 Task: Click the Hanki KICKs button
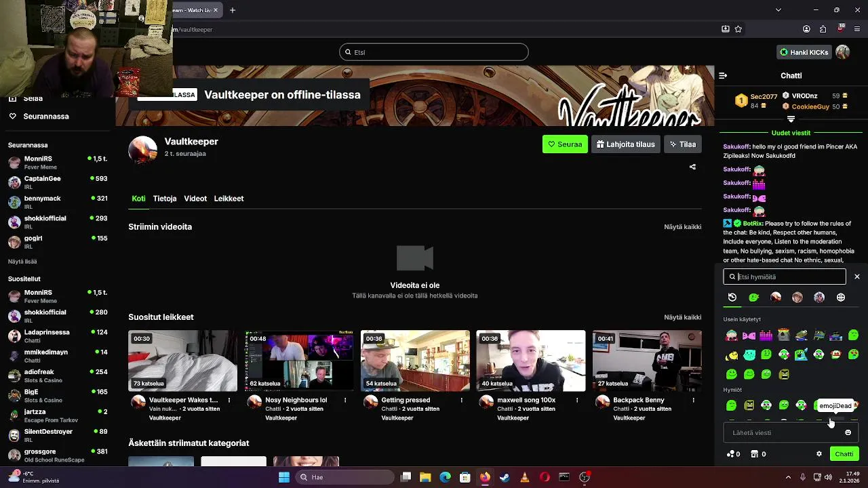[804, 52]
